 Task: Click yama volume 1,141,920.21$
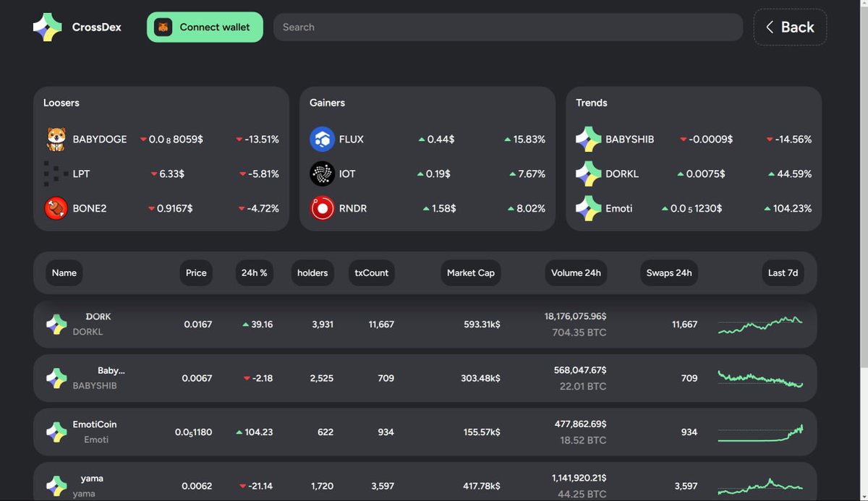(579, 478)
